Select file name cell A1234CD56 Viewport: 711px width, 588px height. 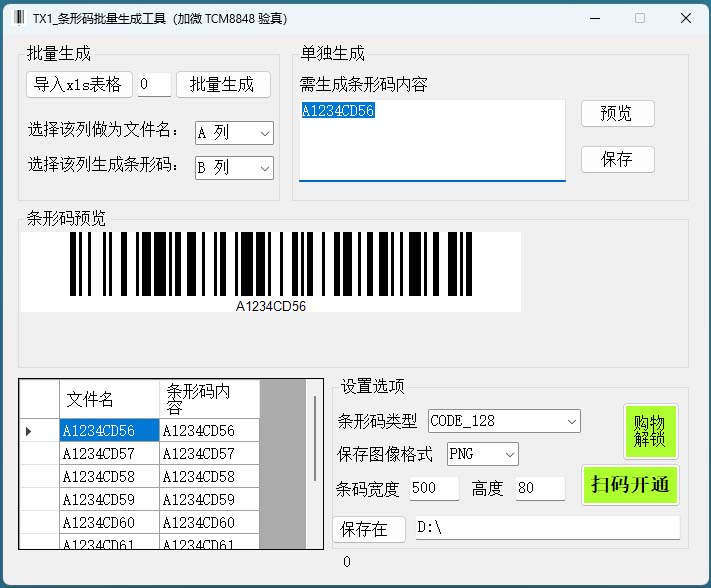pos(109,430)
